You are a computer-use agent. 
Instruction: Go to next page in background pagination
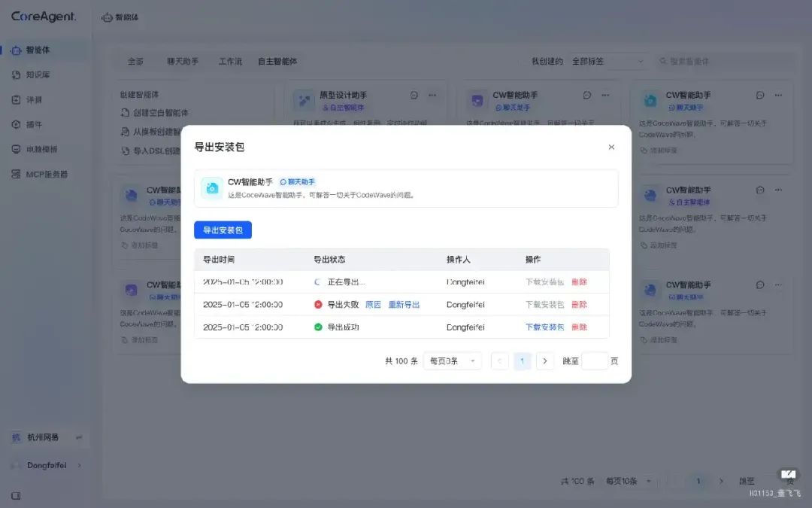tap(721, 482)
